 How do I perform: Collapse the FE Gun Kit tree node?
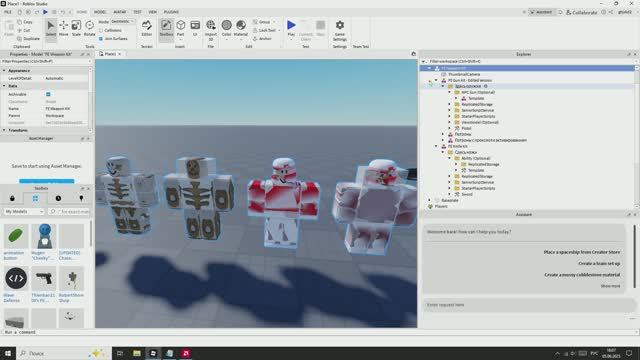pyautogui.click(x=436, y=80)
